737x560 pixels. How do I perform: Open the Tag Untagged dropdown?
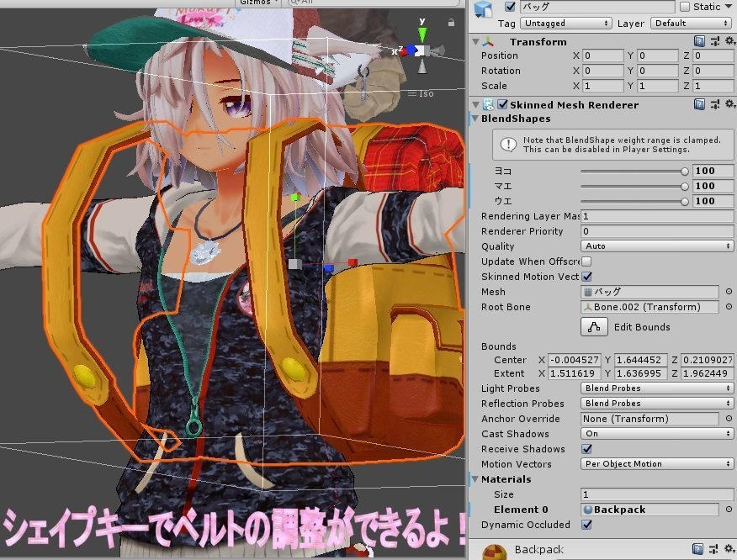(x=566, y=23)
